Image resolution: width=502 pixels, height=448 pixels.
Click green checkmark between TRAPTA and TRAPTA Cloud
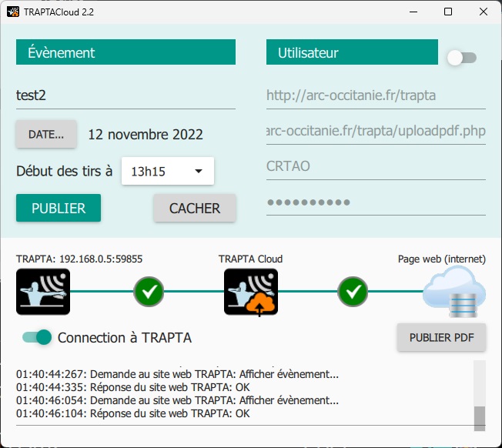149,292
